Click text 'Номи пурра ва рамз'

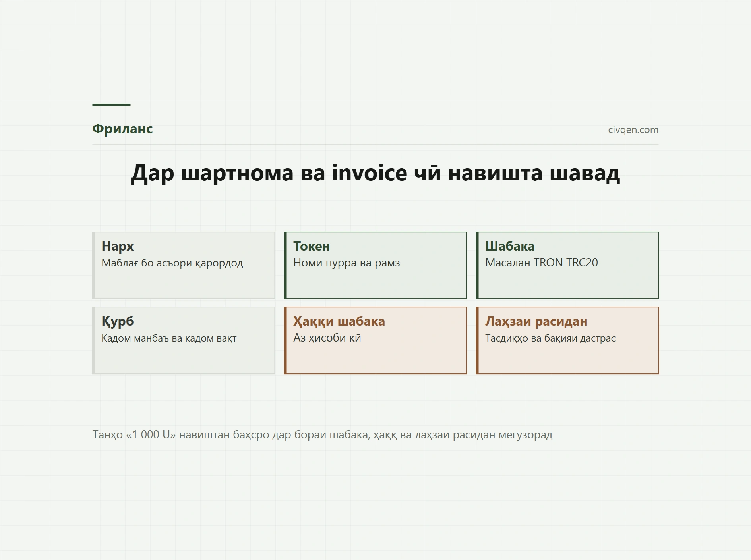click(346, 263)
